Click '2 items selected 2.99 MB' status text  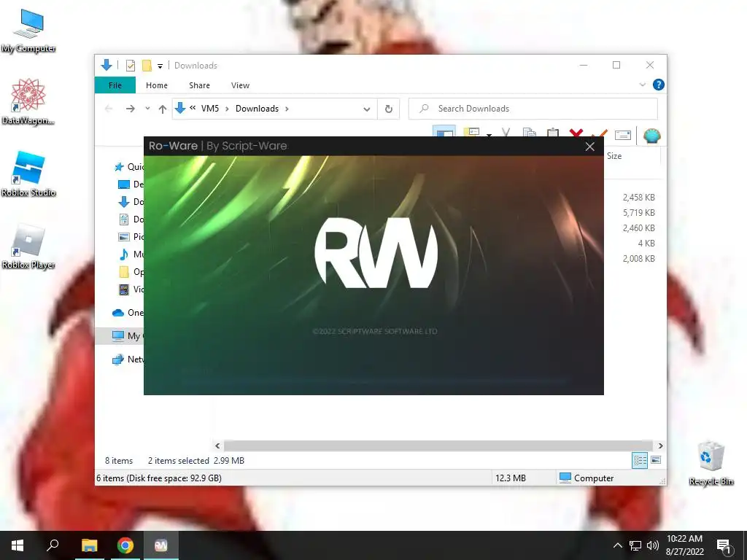coord(196,461)
